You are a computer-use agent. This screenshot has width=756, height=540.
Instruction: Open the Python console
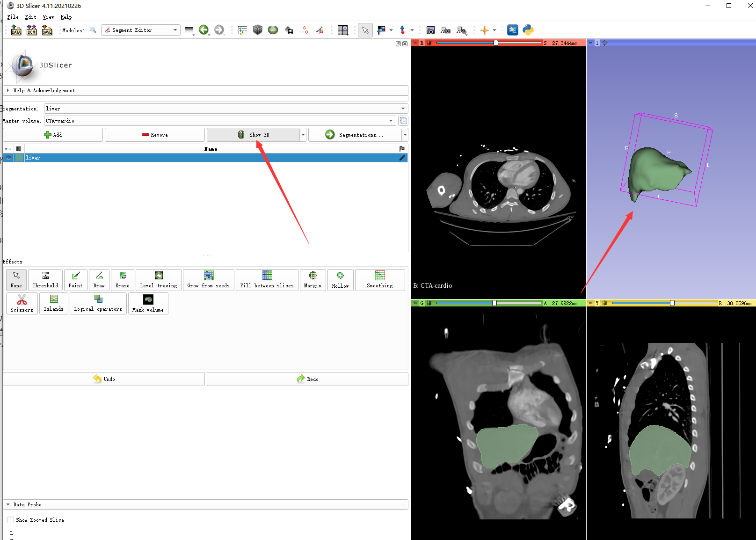[528, 29]
